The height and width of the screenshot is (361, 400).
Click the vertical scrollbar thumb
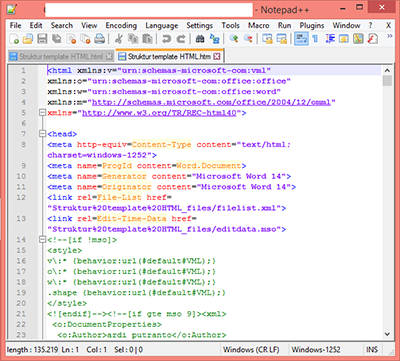coord(387,81)
